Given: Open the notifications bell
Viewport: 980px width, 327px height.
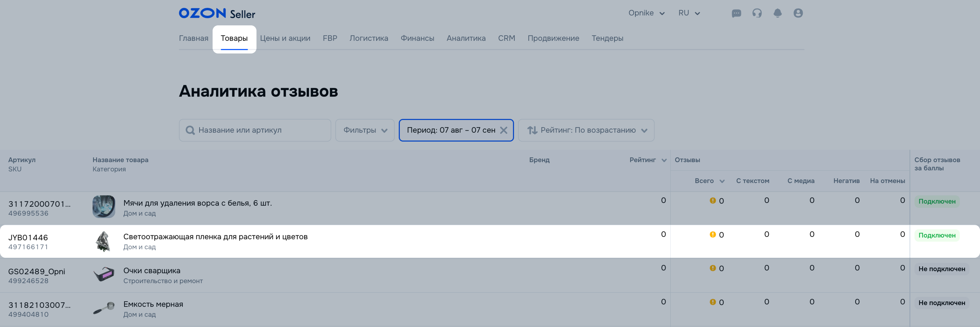Looking at the screenshot, I should coord(777,13).
